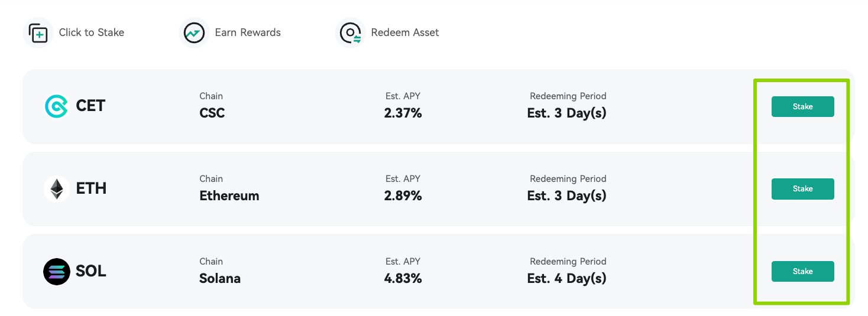Click the SOL token name
The width and height of the screenshot is (868, 316).
pyautogui.click(x=91, y=272)
